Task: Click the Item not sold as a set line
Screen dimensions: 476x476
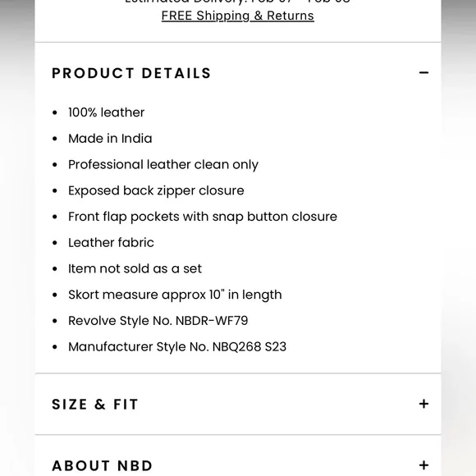Action: (135, 268)
